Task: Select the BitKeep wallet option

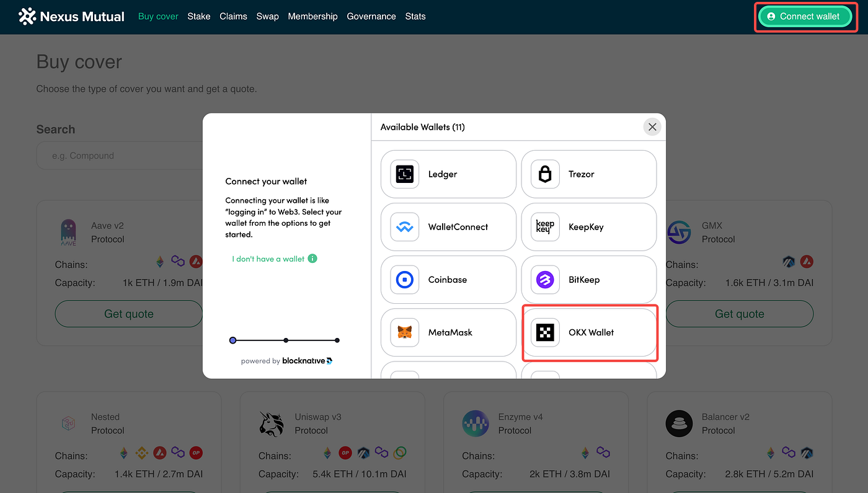Action: (x=589, y=280)
